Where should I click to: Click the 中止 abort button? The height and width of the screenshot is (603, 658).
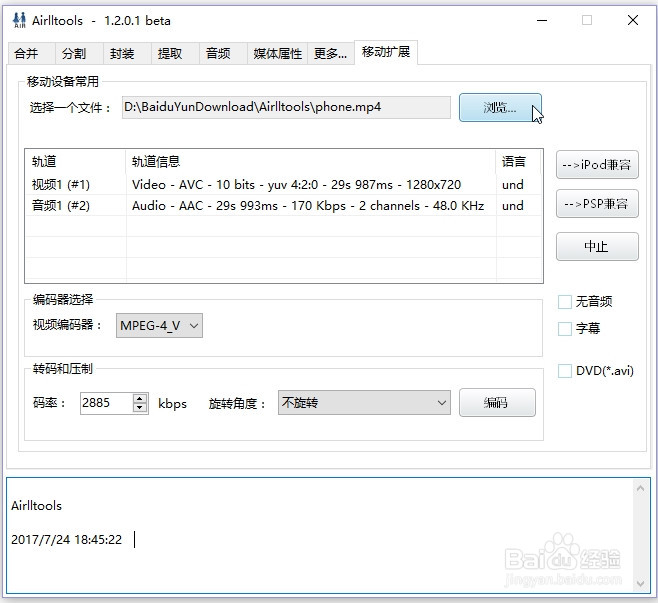click(597, 247)
